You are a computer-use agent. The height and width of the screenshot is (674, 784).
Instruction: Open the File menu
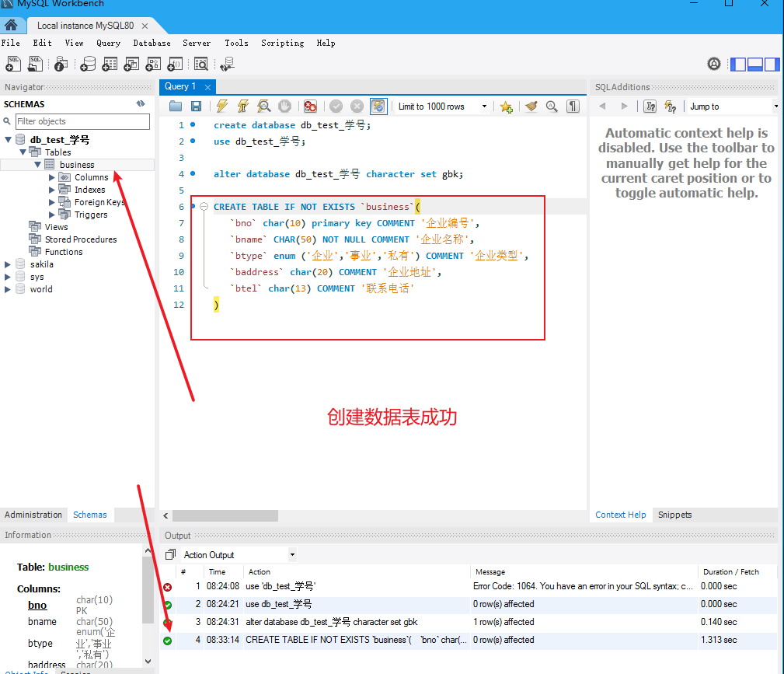coord(11,43)
